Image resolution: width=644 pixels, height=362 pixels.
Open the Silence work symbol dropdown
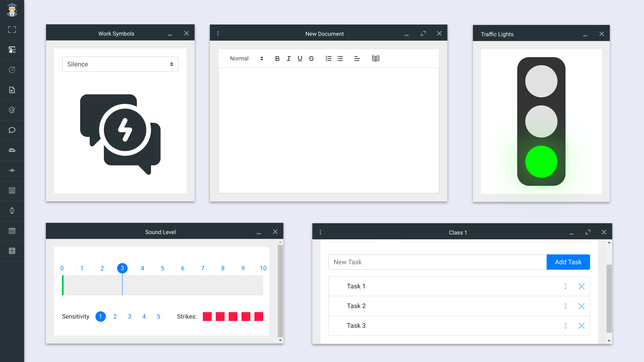point(120,64)
